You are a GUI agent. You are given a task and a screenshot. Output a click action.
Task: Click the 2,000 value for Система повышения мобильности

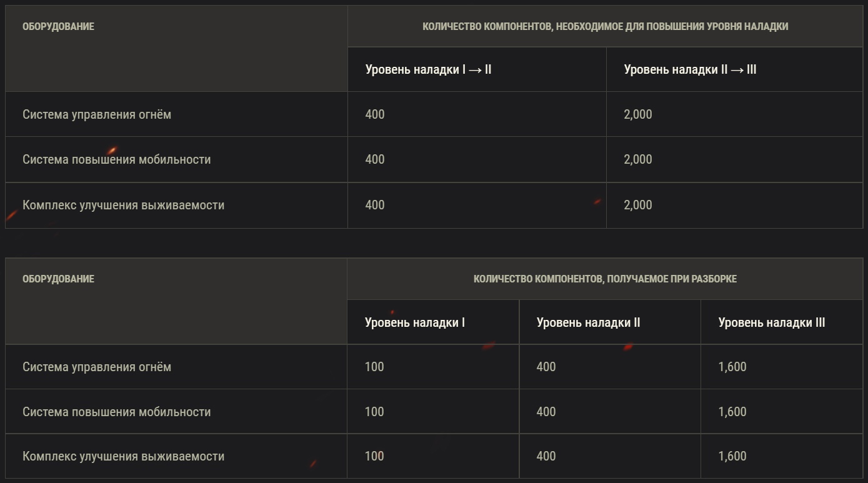point(637,159)
